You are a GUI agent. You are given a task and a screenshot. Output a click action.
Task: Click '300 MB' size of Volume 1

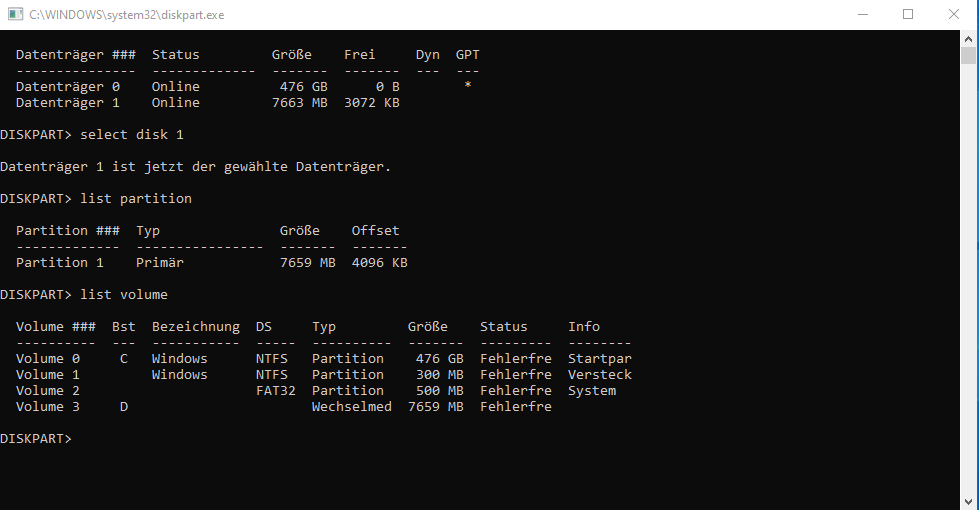(440, 375)
